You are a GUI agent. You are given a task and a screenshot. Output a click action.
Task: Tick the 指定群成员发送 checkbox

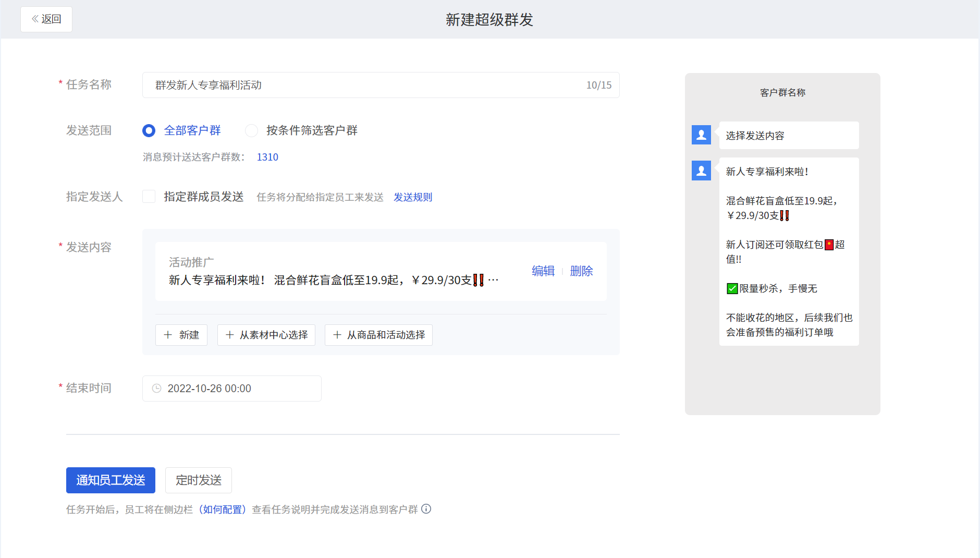pos(149,197)
